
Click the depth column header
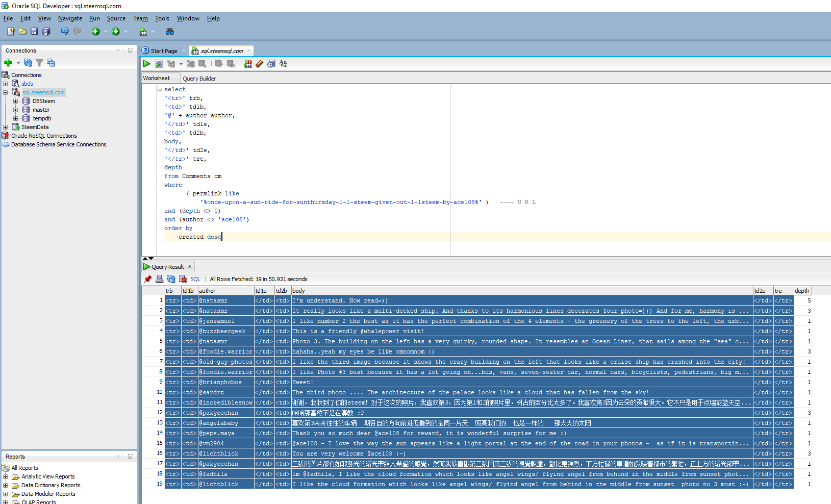802,291
